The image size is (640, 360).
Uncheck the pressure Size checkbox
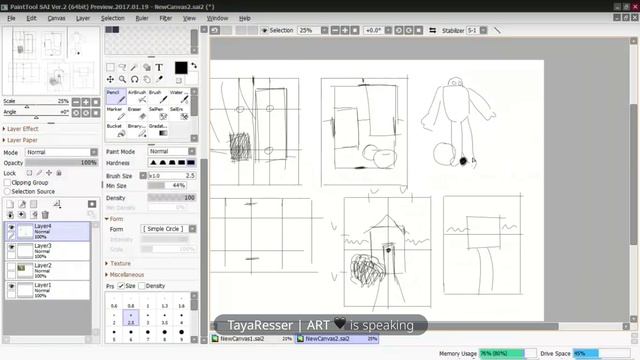pos(121,286)
